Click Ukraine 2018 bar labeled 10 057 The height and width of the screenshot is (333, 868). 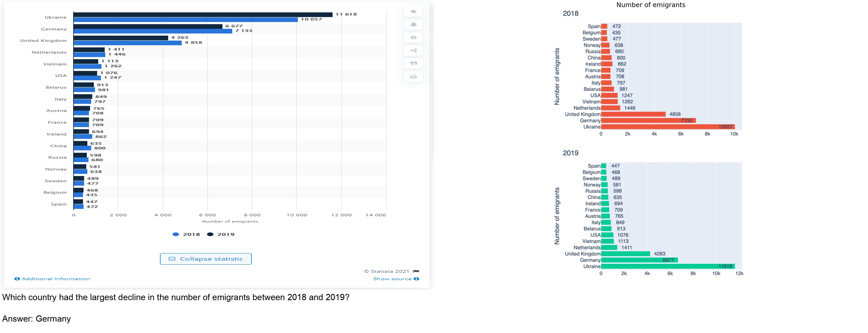click(x=186, y=20)
